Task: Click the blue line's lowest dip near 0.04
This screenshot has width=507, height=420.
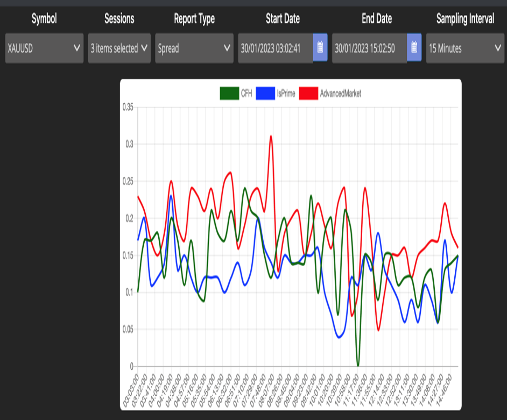Action: point(339,337)
